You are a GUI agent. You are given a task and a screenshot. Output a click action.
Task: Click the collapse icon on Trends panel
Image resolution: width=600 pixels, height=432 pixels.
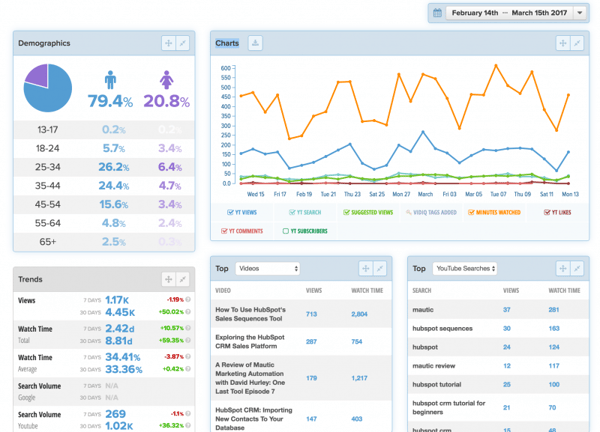183,279
